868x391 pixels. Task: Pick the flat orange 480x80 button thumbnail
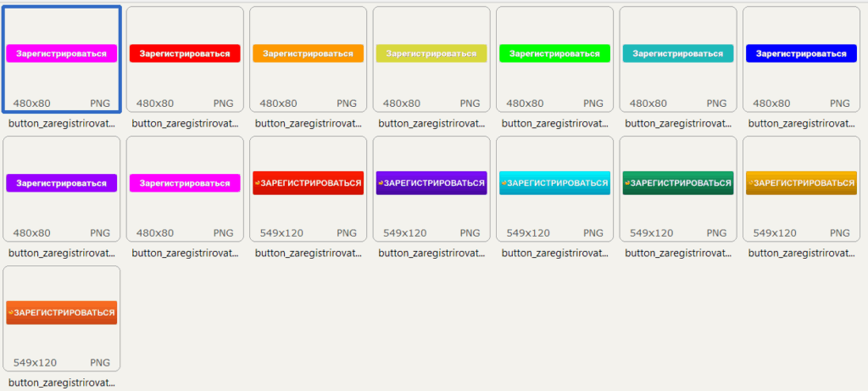308,53
